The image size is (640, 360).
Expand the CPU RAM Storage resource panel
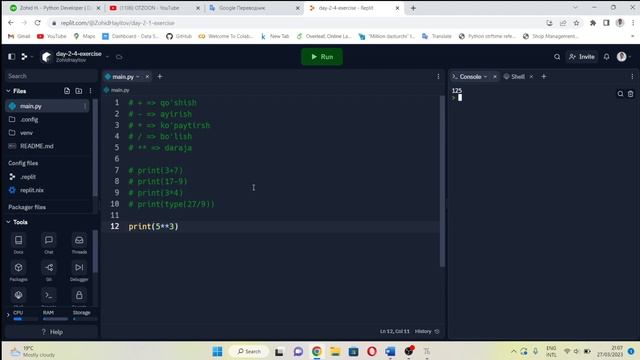8,315
